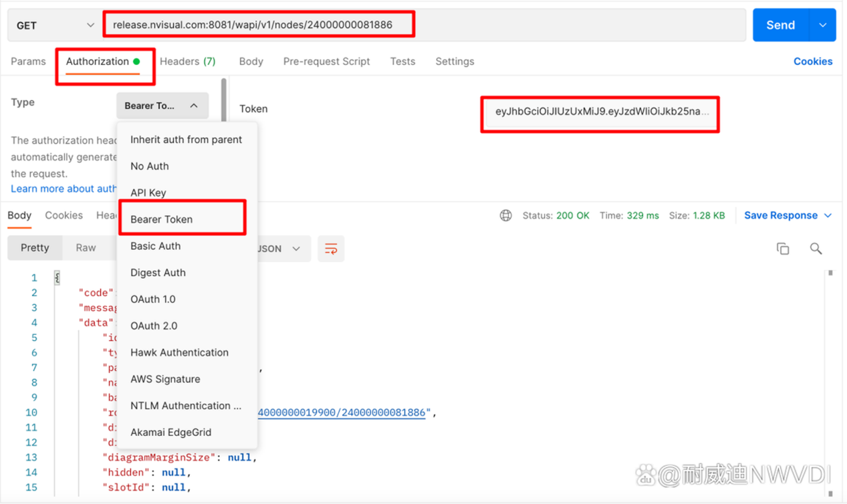This screenshot has height=504, width=847.
Task: Open the JSON format dropdown
Action: coord(279,249)
